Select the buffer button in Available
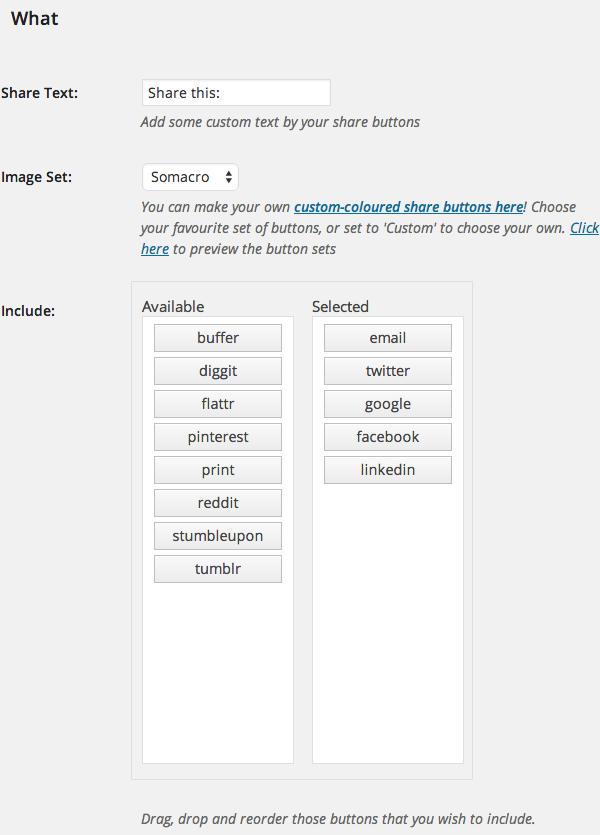The height and width of the screenshot is (835, 600). click(x=218, y=338)
